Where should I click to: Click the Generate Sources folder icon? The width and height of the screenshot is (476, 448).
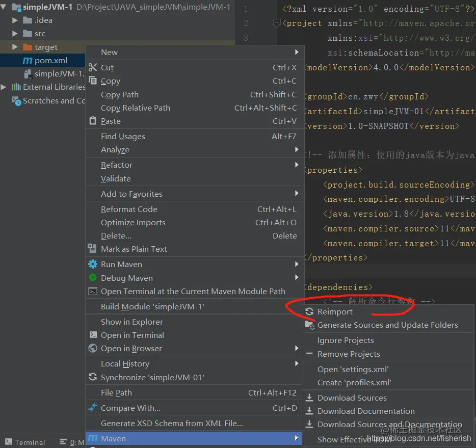tap(309, 325)
